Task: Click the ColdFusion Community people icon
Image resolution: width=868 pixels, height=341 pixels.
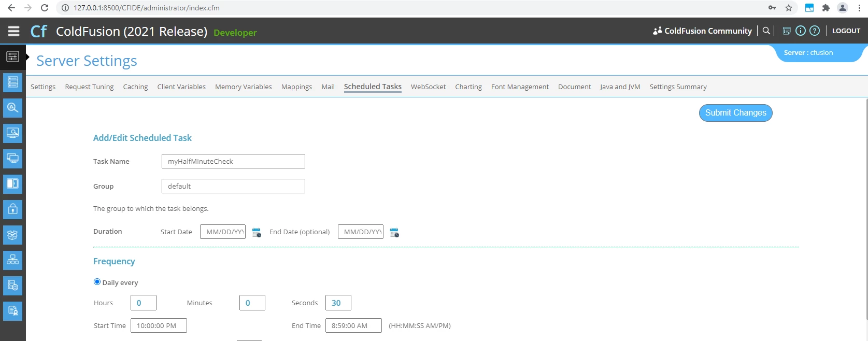Action: tap(657, 31)
